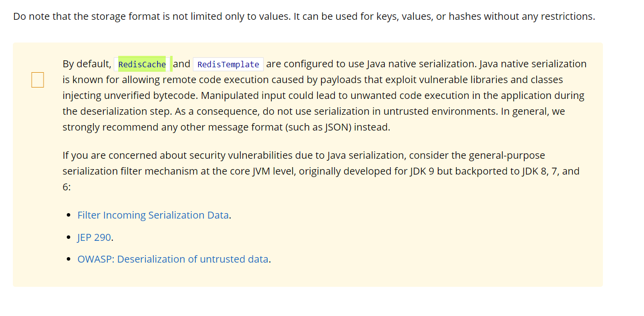Open the Filter Incoming Serialization Data link
644x316 pixels.
click(x=153, y=215)
